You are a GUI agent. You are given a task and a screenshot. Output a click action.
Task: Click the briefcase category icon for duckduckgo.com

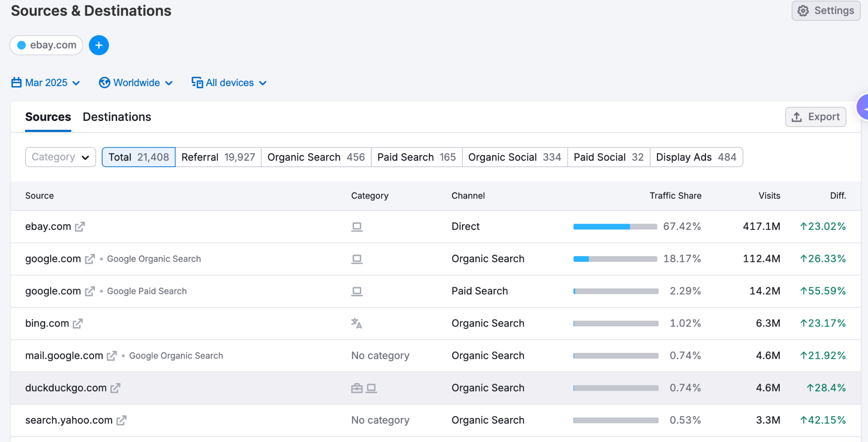click(x=356, y=388)
